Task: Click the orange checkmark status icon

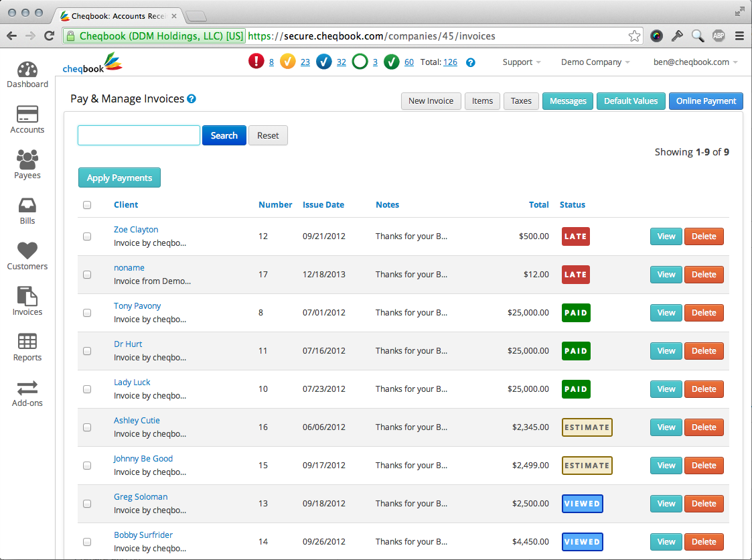Action: (288, 62)
